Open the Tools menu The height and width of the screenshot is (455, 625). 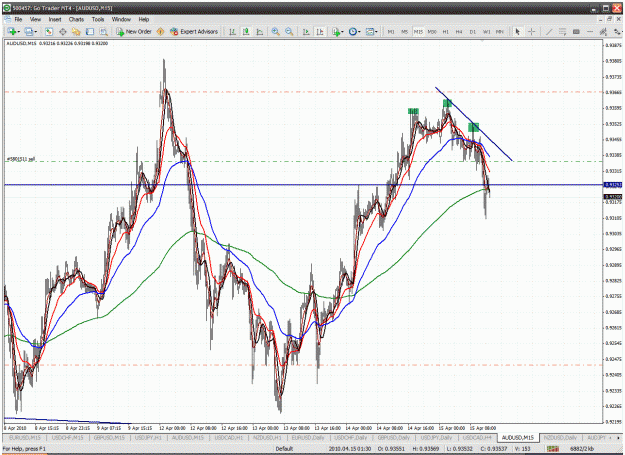(x=98, y=19)
